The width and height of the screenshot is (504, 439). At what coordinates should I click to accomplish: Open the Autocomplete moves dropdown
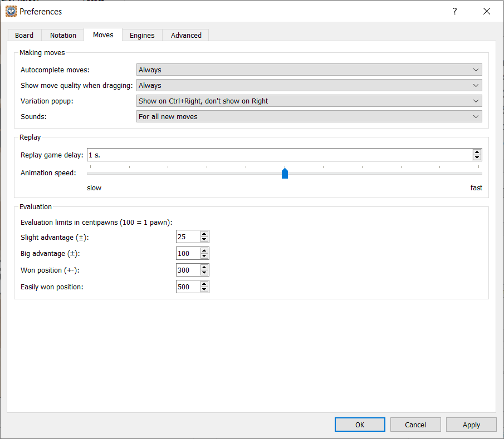point(309,70)
